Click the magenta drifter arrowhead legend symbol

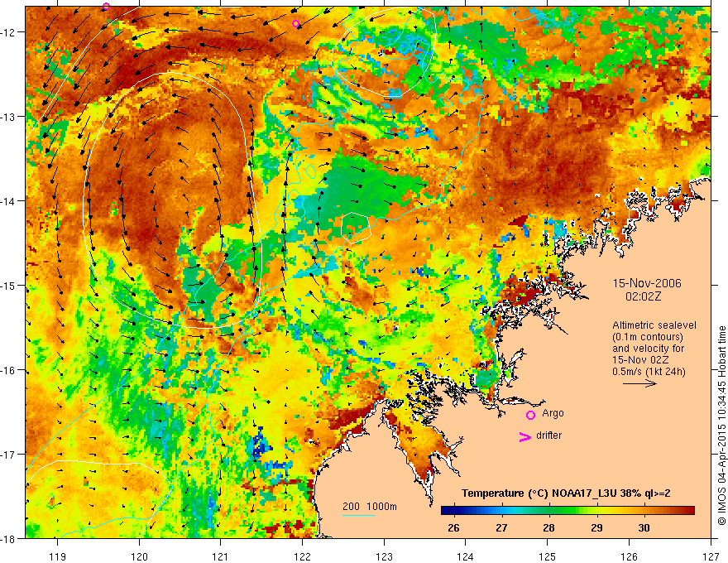[524, 436]
